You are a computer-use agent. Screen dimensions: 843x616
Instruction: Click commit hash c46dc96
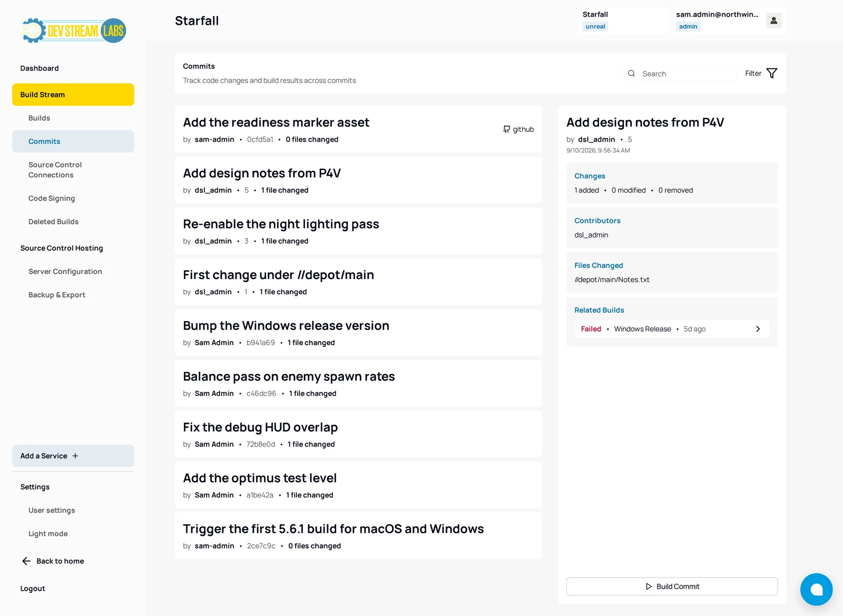pyautogui.click(x=261, y=393)
